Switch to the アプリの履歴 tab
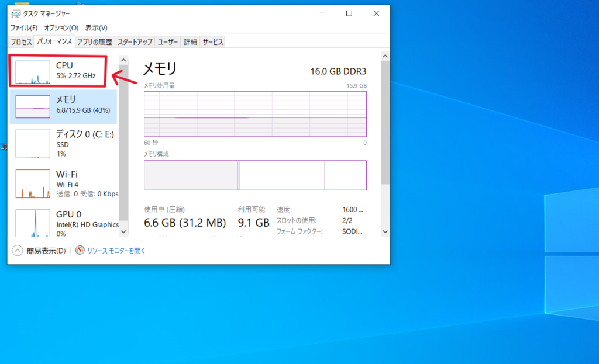 [x=94, y=42]
